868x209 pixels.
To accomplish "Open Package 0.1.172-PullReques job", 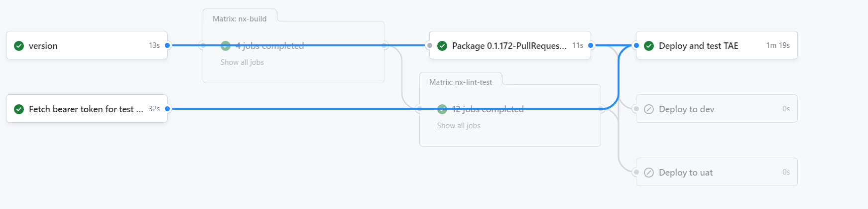I will click(510, 45).
